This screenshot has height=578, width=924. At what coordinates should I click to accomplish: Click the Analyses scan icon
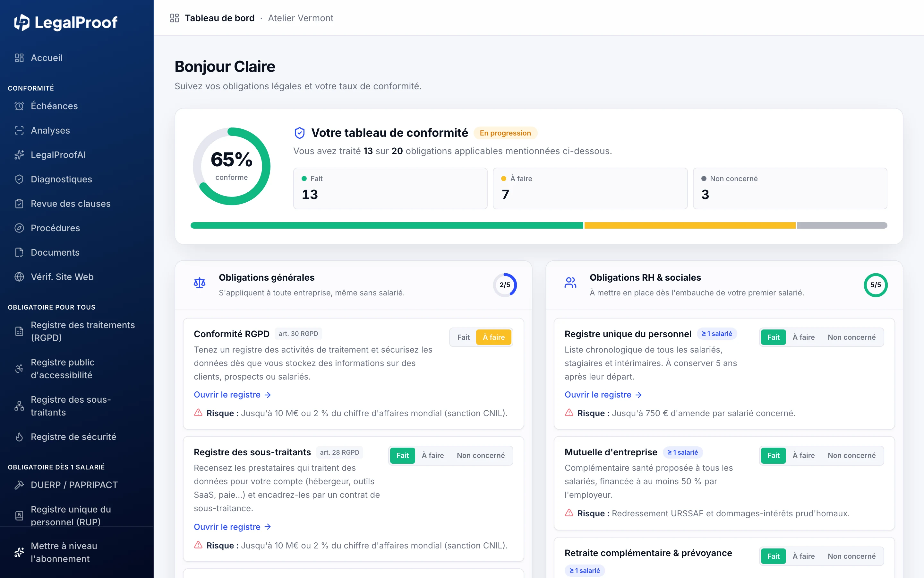point(19,130)
